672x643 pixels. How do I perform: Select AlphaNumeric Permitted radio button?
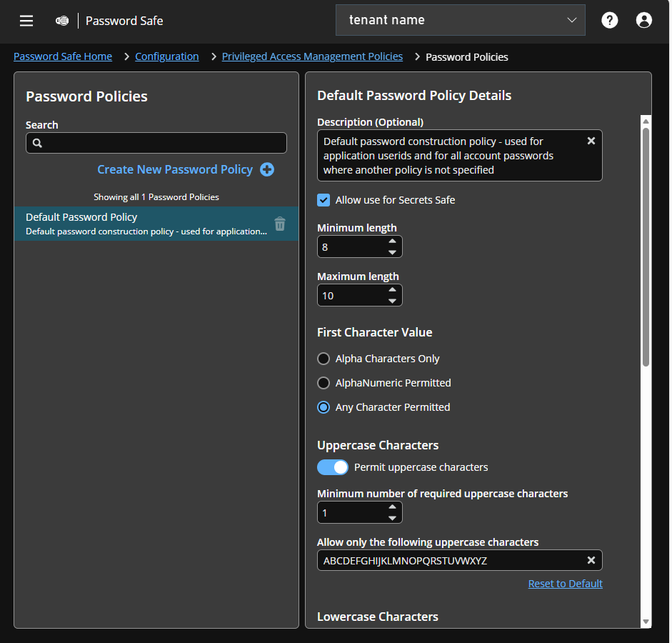click(324, 383)
